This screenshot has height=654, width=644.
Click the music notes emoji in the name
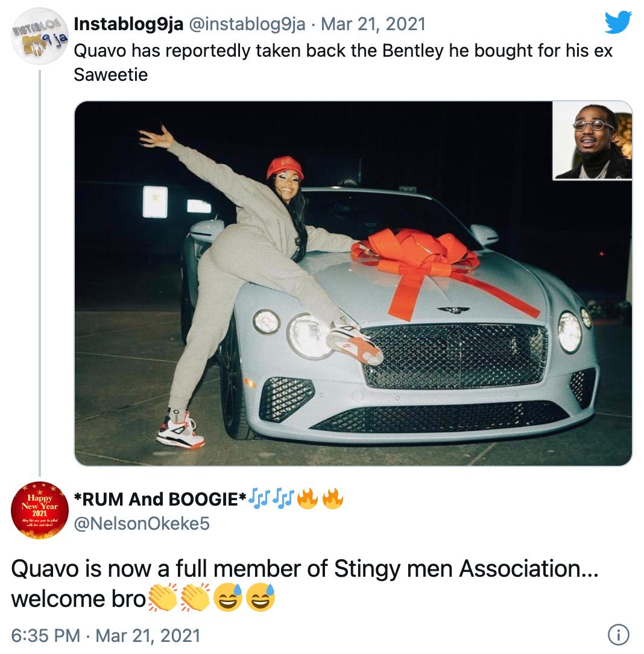(260, 499)
